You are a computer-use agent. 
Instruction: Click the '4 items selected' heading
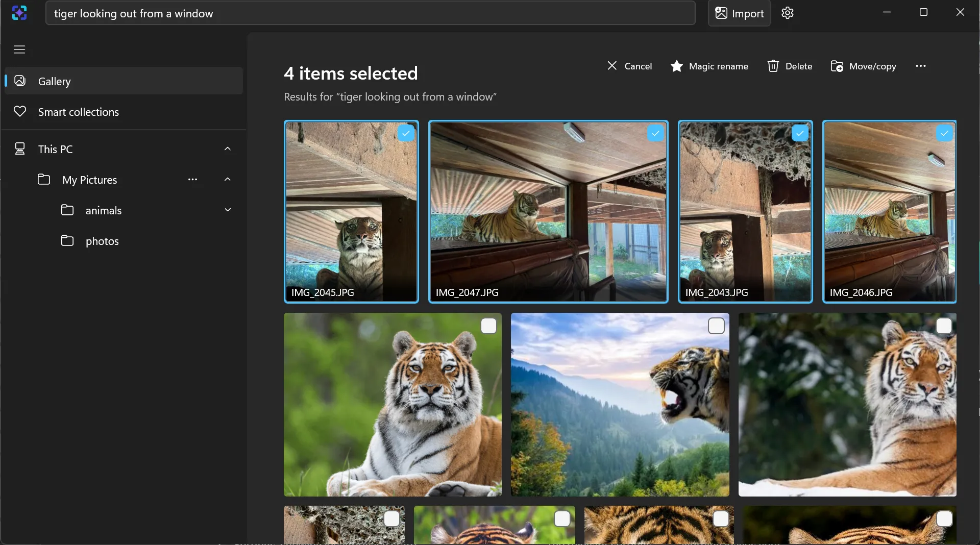(x=351, y=73)
